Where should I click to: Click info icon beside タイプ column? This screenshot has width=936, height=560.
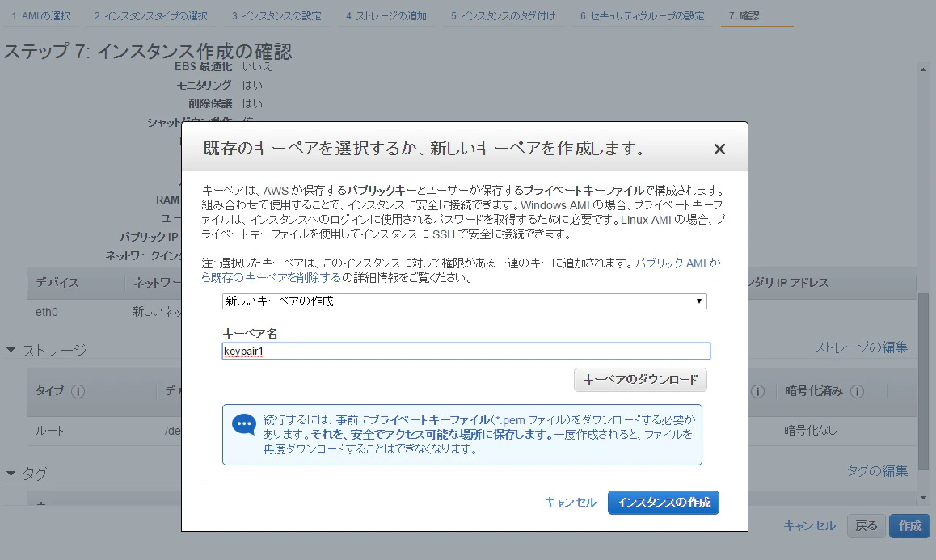(x=78, y=392)
